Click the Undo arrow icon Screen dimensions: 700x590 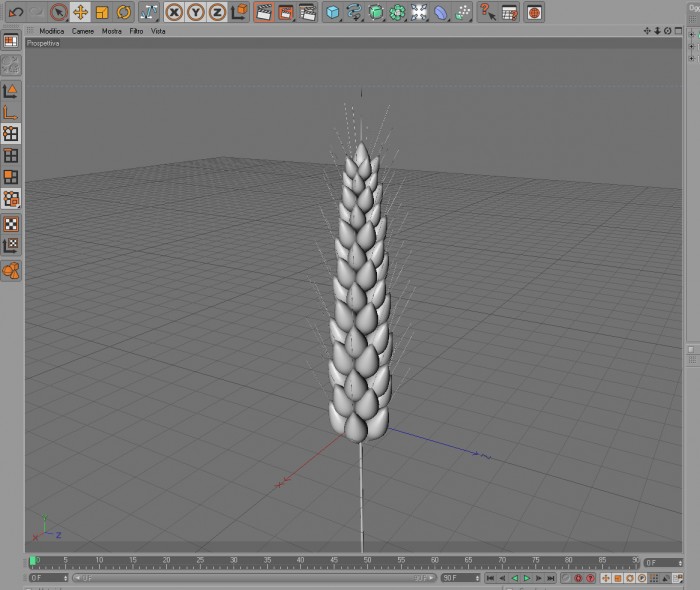coord(16,12)
